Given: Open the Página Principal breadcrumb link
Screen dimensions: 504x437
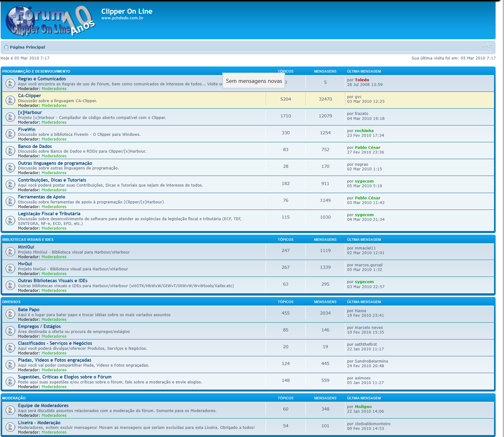Looking at the screenshot, I should tap(27, 47).
